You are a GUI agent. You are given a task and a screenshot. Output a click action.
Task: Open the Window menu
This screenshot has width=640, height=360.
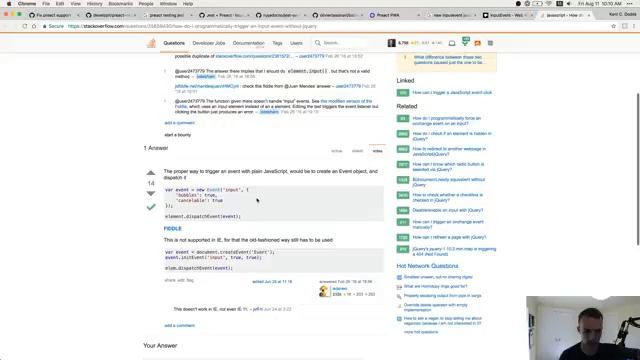(x=168, y=4)
